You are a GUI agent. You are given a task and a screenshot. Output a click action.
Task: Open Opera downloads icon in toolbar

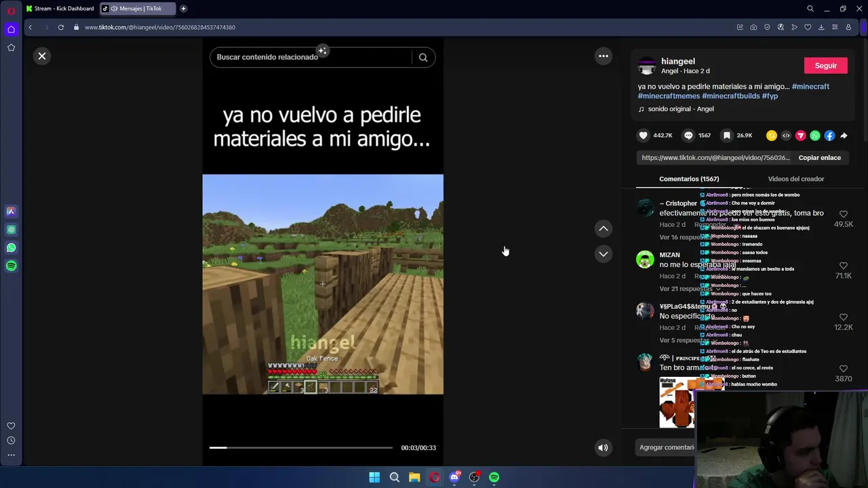(x=821, y=27)
